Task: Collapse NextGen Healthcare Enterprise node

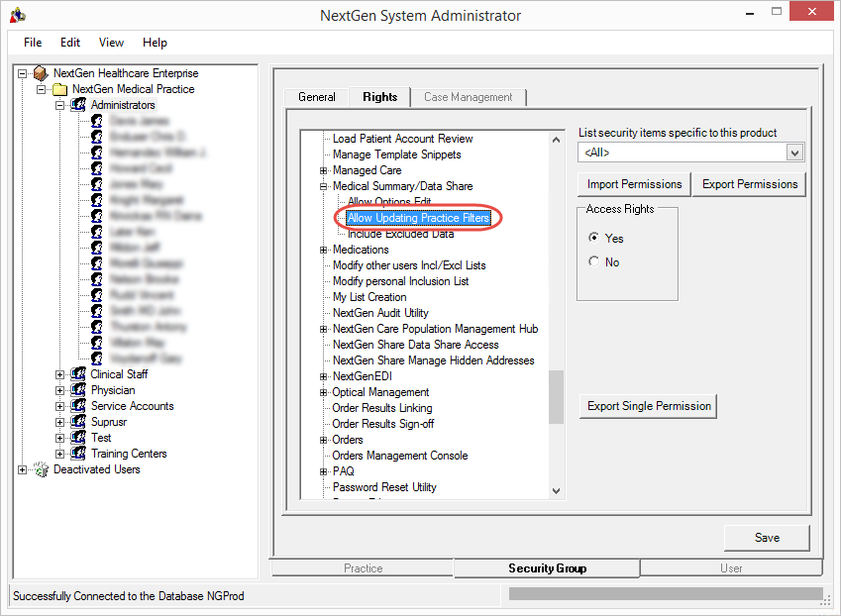Action: 22,73
